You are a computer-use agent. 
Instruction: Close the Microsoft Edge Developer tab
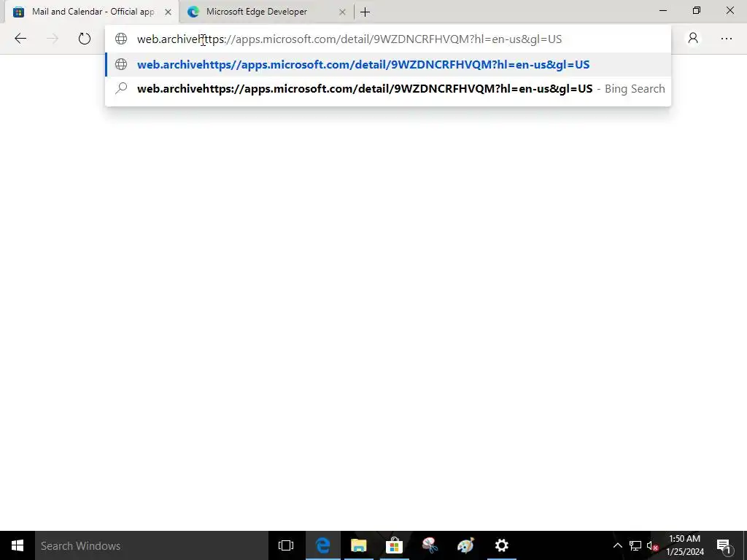[x=342, y=12]
